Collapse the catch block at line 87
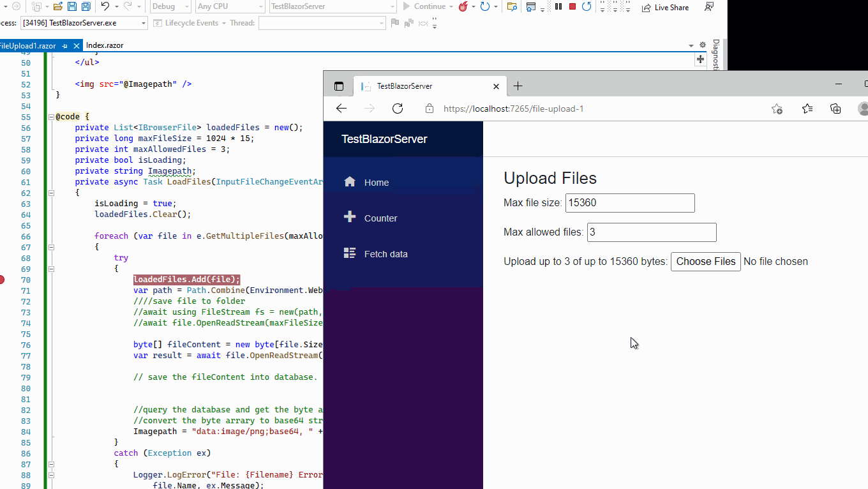 [x=51, y=464]
